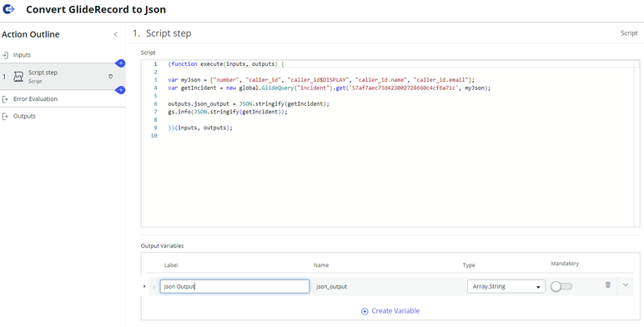
Task: Add a step above Script step
Action: coord(120,63)
